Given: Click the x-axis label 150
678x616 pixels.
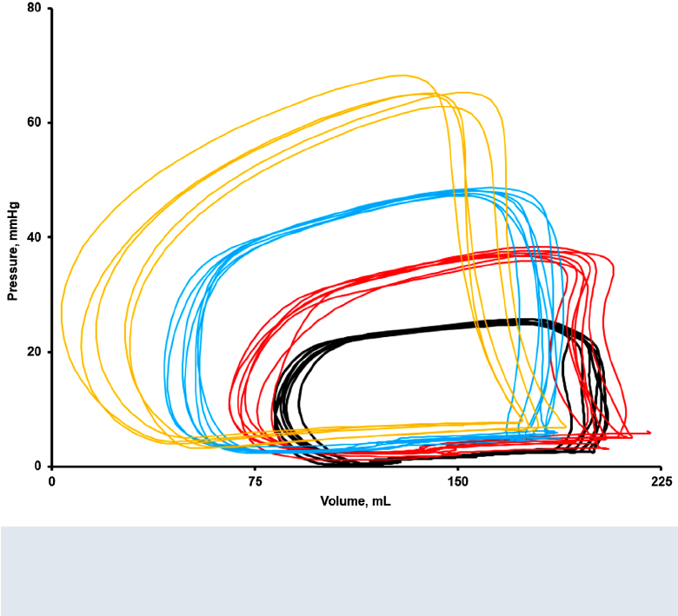Looking at the screenshot, I should coord(458,481).
